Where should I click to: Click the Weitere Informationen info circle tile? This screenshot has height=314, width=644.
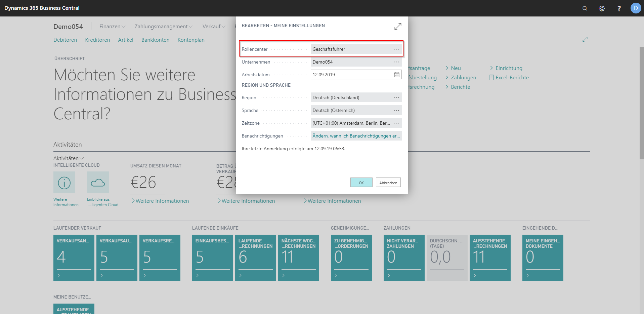64,183
